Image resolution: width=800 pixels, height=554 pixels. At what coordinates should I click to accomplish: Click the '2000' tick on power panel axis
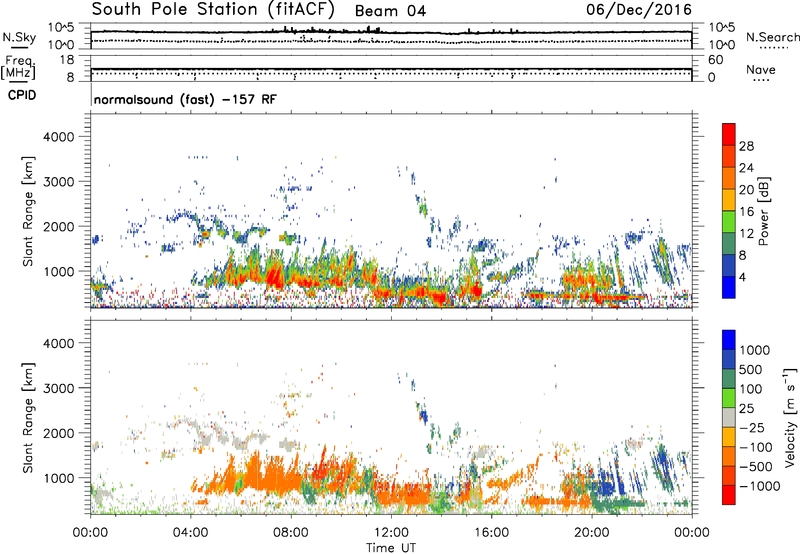[x=58, y=226]
